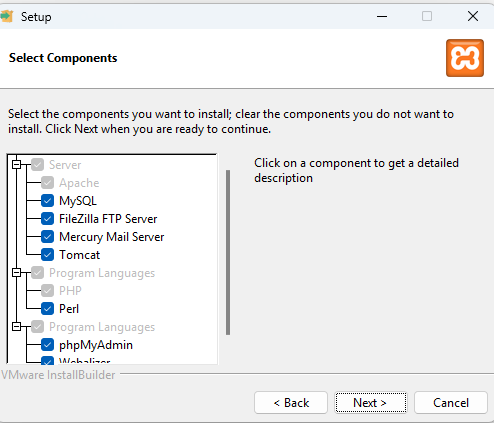Collapse the first Program Languages group

(x=16, y=273)
